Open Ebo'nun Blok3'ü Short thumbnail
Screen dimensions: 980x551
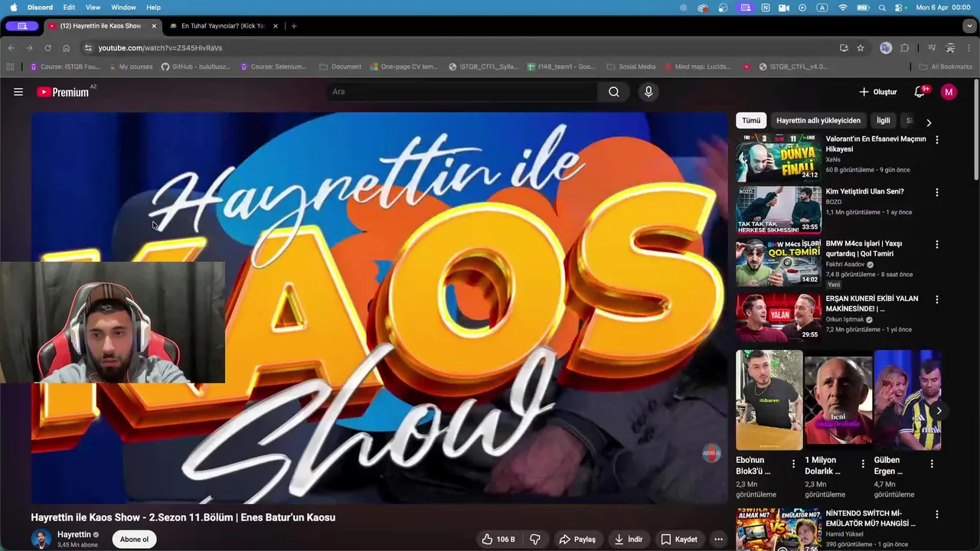[x=769, y=400]
